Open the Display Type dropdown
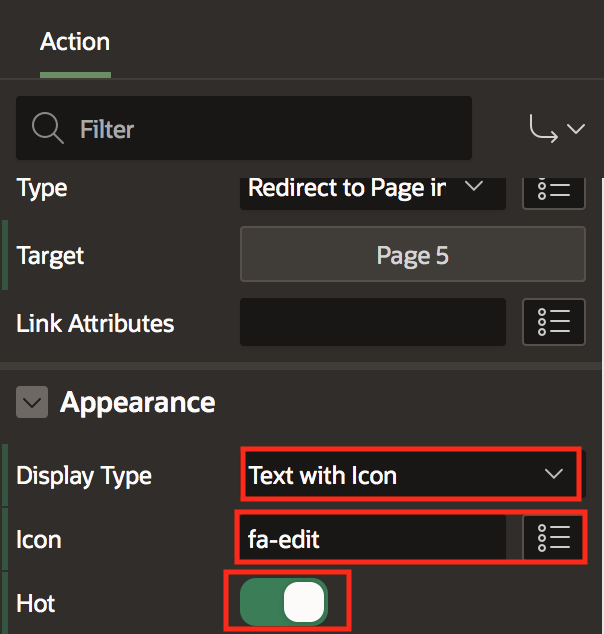The height and width of the screenshot is (634, 604). tap(409, 475)
